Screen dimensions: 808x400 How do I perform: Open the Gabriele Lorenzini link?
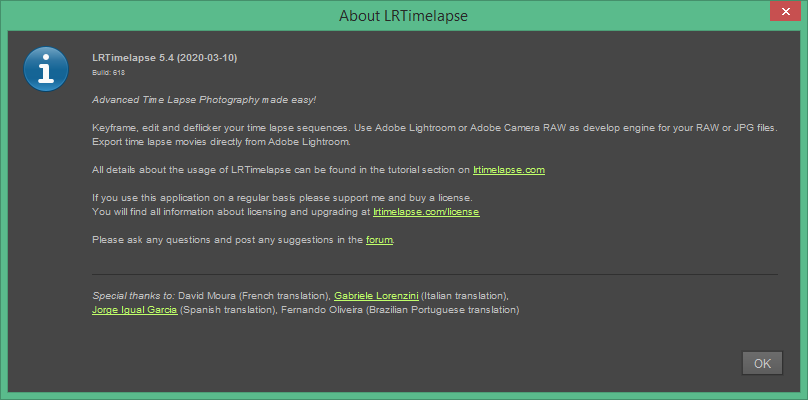click(376, 296)
